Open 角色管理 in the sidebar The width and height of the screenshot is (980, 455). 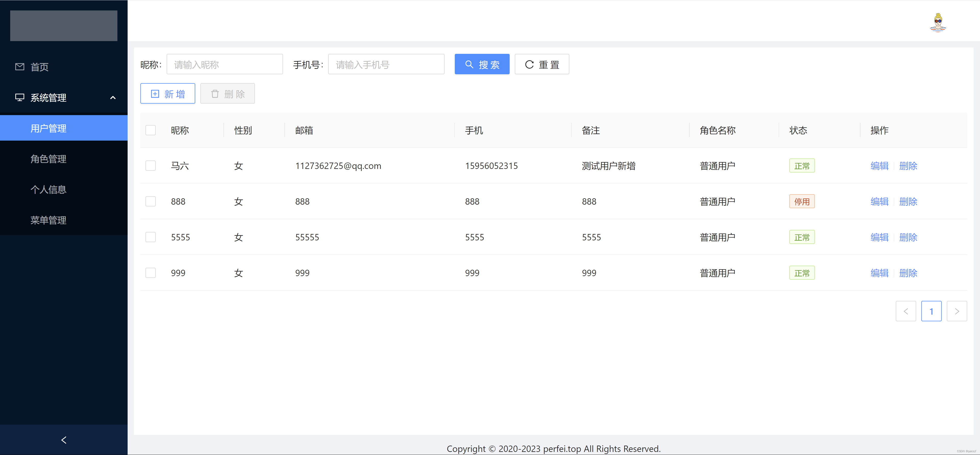tap(48, 159)
